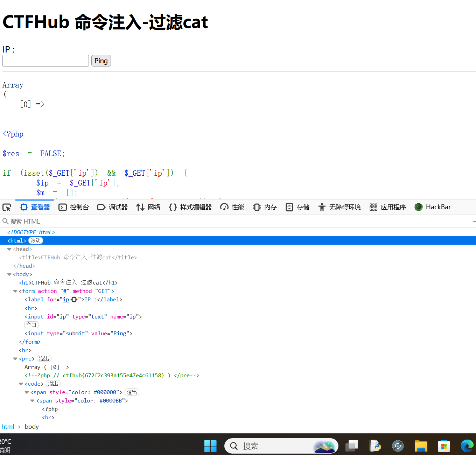
Task: Open Microsoft Edge from the taskbar
Action: [467, 446]
